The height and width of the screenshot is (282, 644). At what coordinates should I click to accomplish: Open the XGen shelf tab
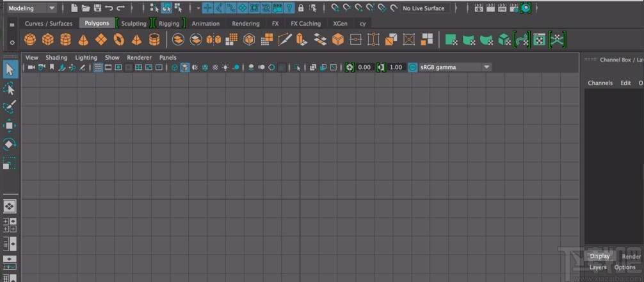(340, 24)
